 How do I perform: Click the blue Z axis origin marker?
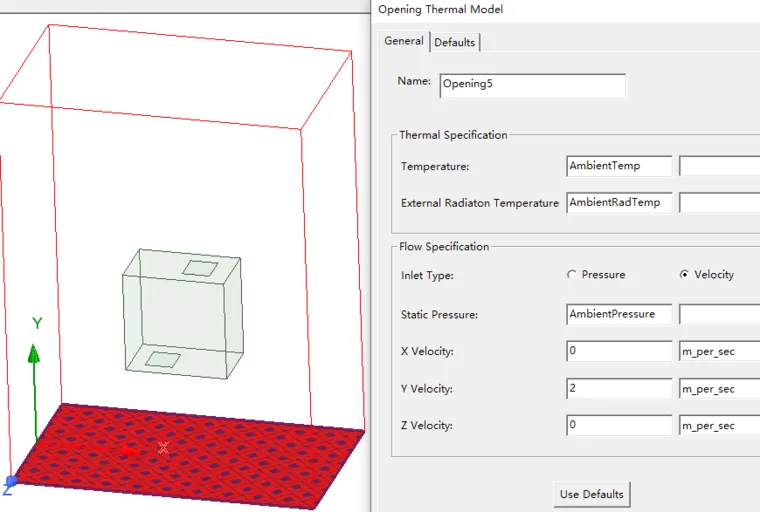11,482
